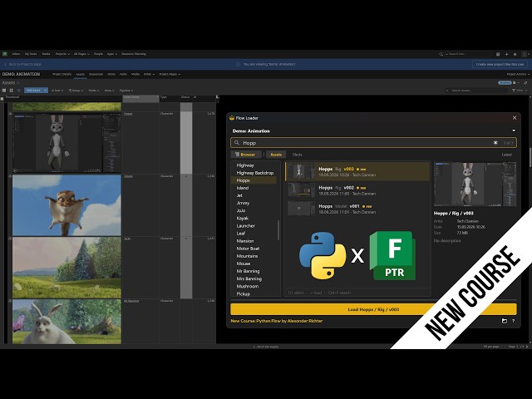The height and width of the screenshot is (399, 532).
Task: Open the Project Actions menu
Action: [x=518, y=74]
